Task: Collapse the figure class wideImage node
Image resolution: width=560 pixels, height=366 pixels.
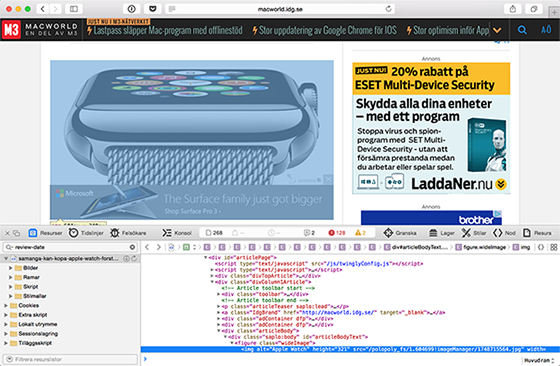Action: click(x=232, y=343)
